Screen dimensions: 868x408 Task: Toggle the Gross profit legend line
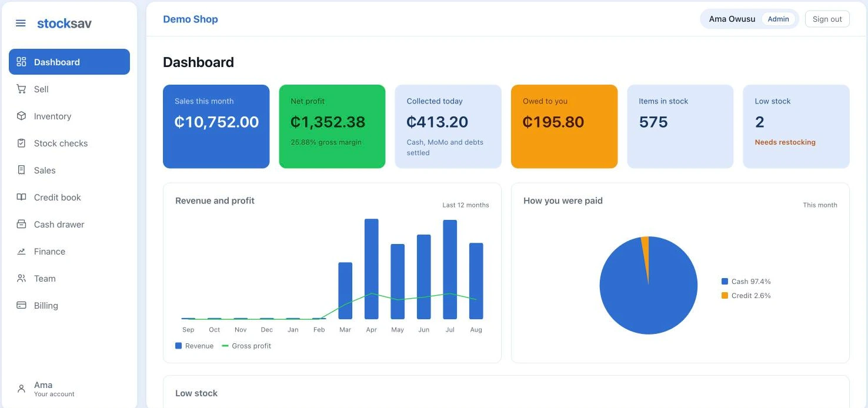(225, 346)
